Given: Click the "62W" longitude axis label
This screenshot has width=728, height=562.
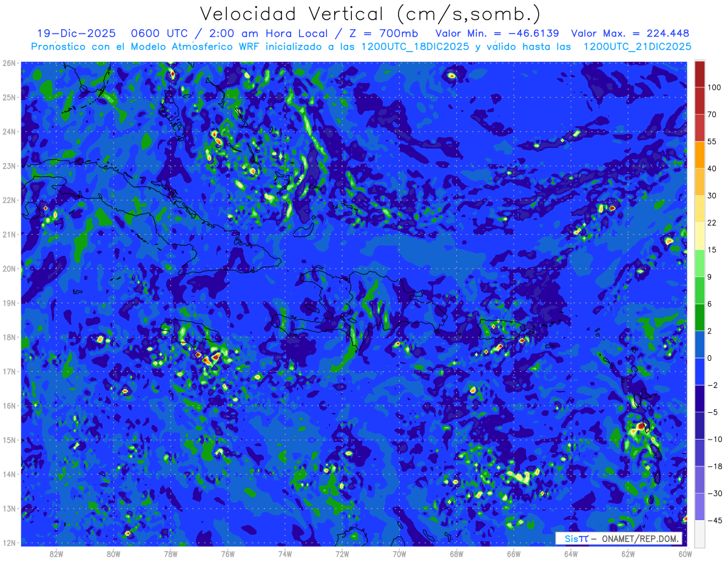Looking at the screenshot, I should 628,554.
